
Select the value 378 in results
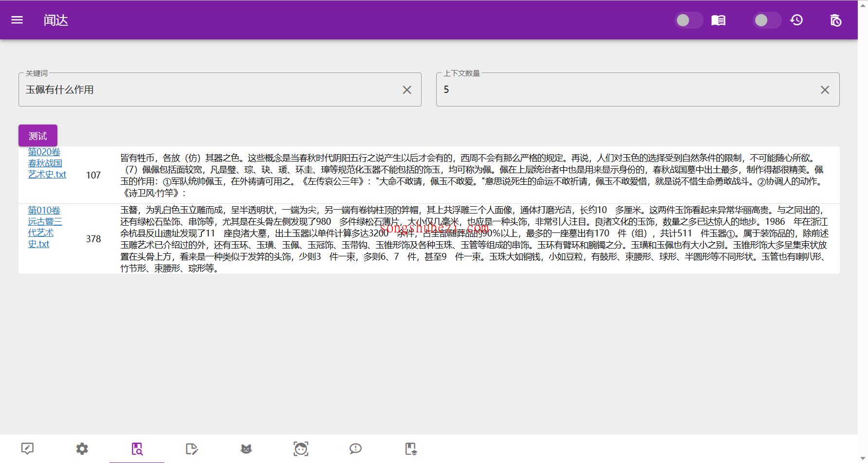point(93,239)
